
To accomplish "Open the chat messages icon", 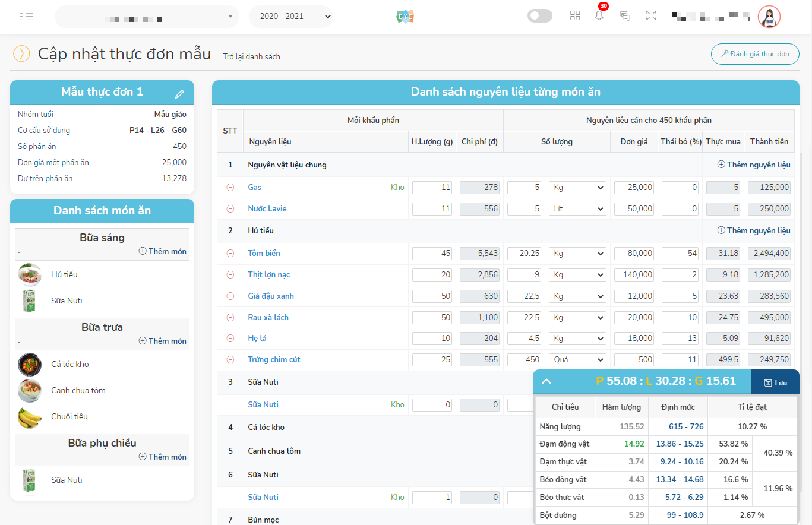I will click(x=625, y=16).
